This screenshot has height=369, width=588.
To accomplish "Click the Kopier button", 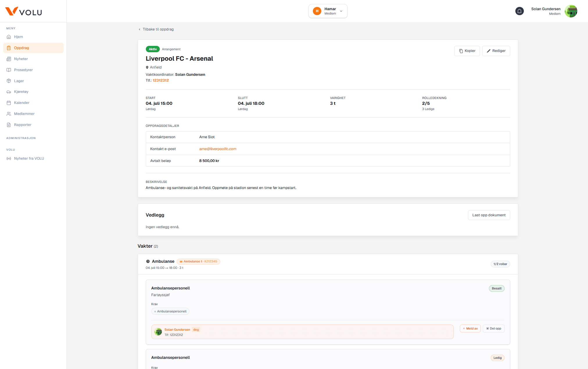I will (467, 51).
